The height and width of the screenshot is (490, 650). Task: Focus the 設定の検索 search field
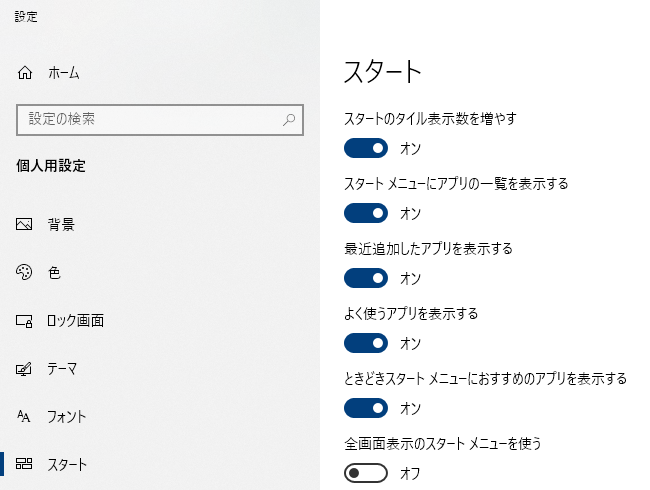150,119
